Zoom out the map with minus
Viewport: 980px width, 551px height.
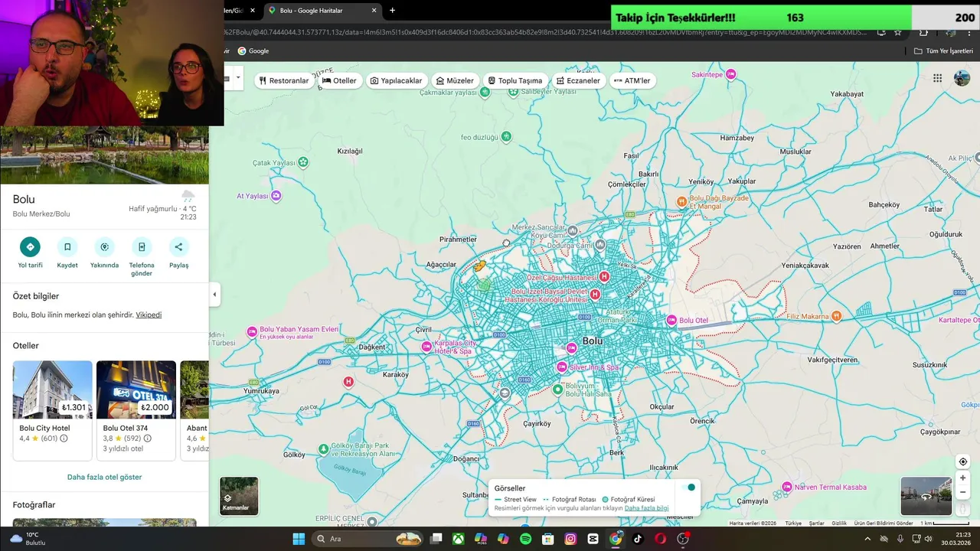click(963, 493)
